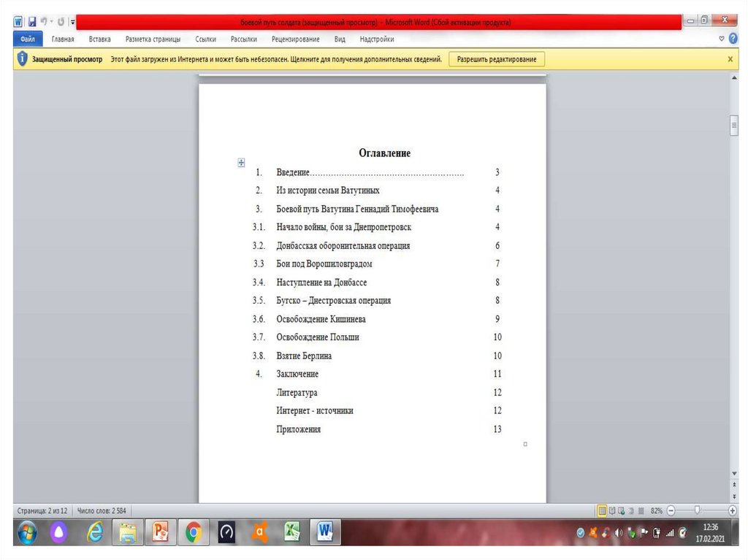Open Google Chrome from the taskbar

coord(194,532)
